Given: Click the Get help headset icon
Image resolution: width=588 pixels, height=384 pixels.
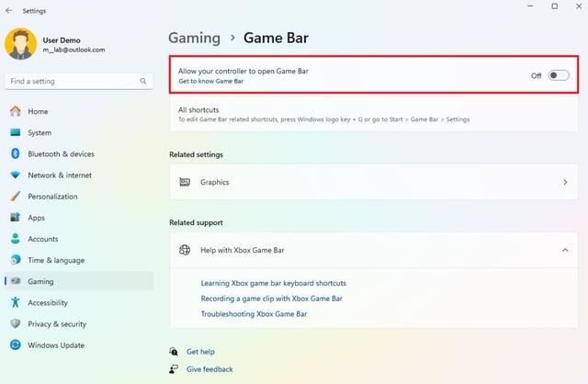Looking at the screenshot, I should pos(174,351).
